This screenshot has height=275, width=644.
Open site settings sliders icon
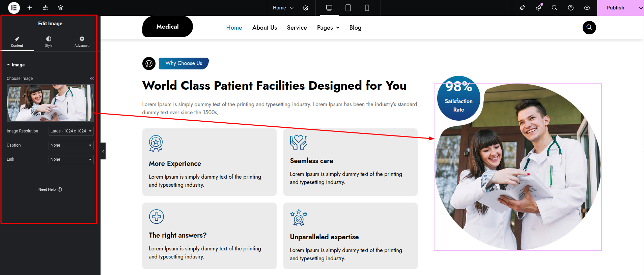coord(45,8)
